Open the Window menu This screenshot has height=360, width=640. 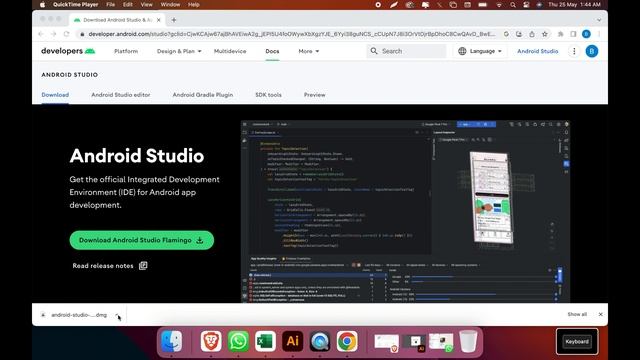[170, 5]
